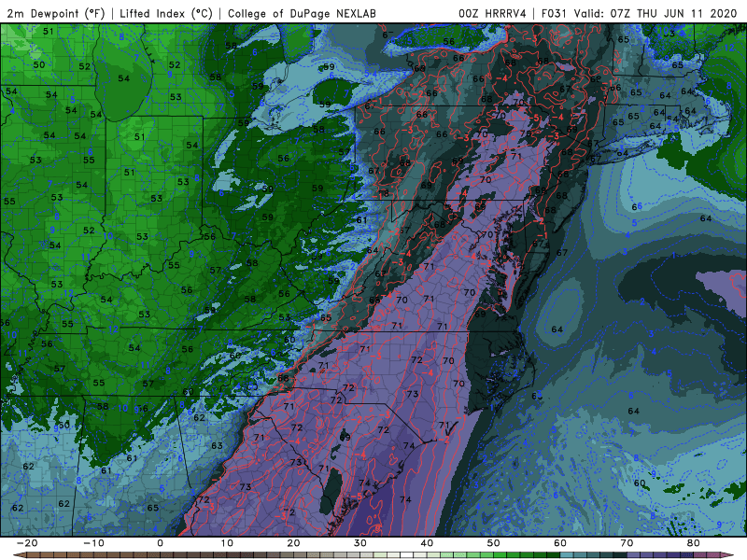Viewport: 747px width, 560px height.
Task: Click the '00Z HRRRV4' model run label
Action: tap(492, 13)
